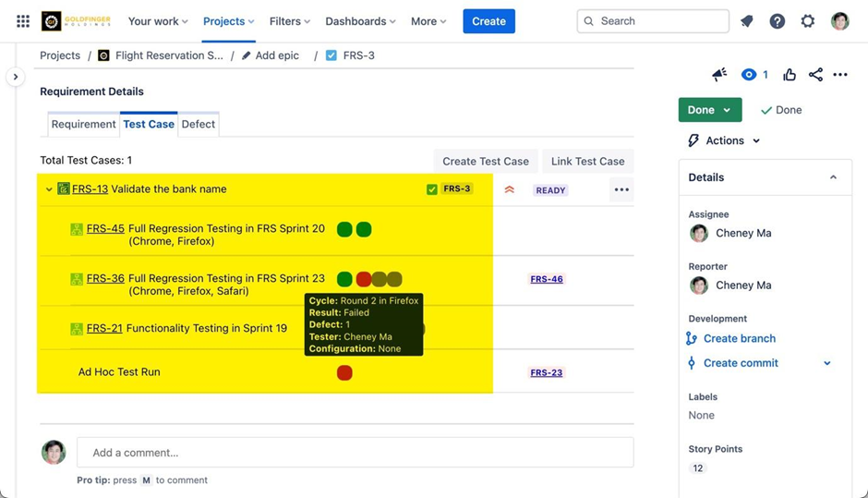Switch to the Defect tab
Image resolution: width=868 pixels, height=498 pixels.
[198, 124]
